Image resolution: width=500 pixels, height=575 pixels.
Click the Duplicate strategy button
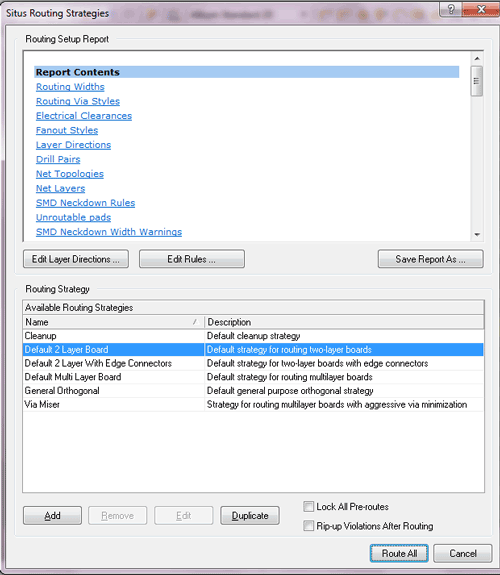click(x=250, y=516)
